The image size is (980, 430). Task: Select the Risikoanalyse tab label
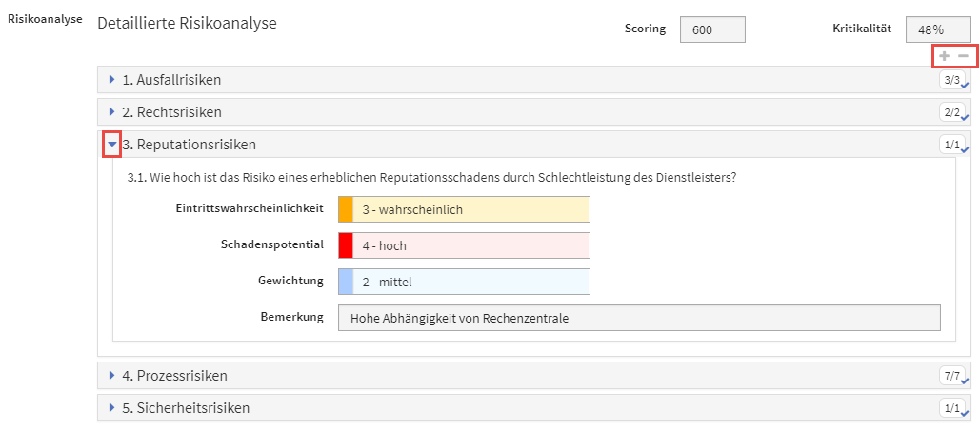click(x=44, y=19)
